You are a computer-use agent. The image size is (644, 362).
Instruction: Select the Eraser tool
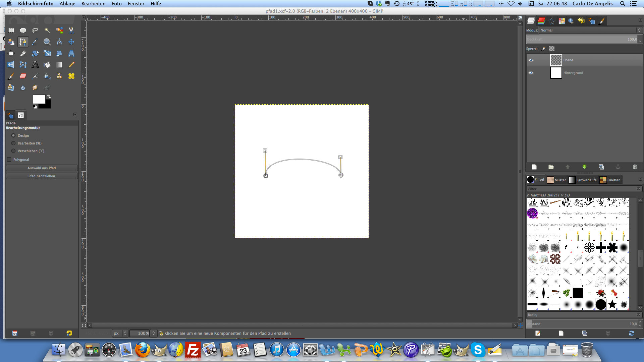coord(23,76)
